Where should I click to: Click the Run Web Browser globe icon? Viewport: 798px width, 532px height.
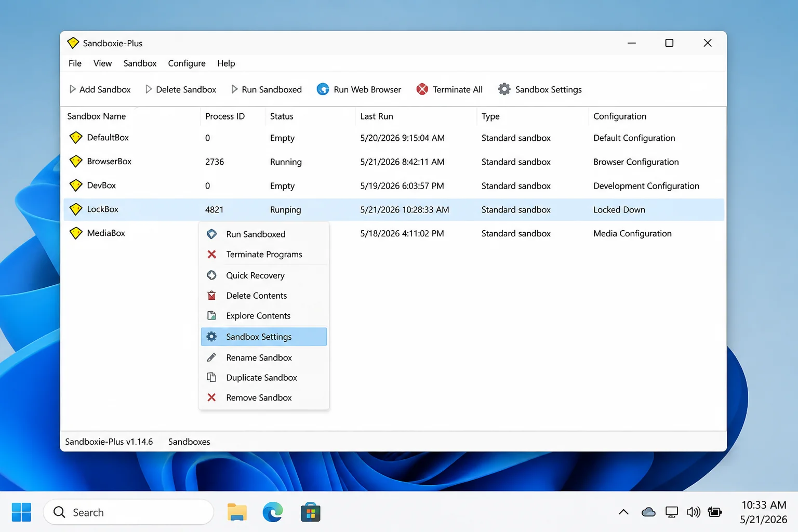point(323,89)
